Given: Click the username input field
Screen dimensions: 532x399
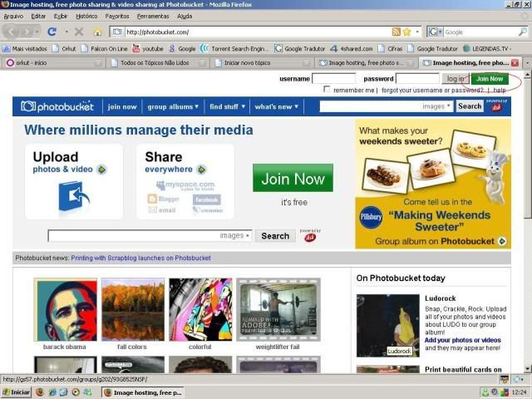Looking at the screenshot, I should tap(334, 79).
